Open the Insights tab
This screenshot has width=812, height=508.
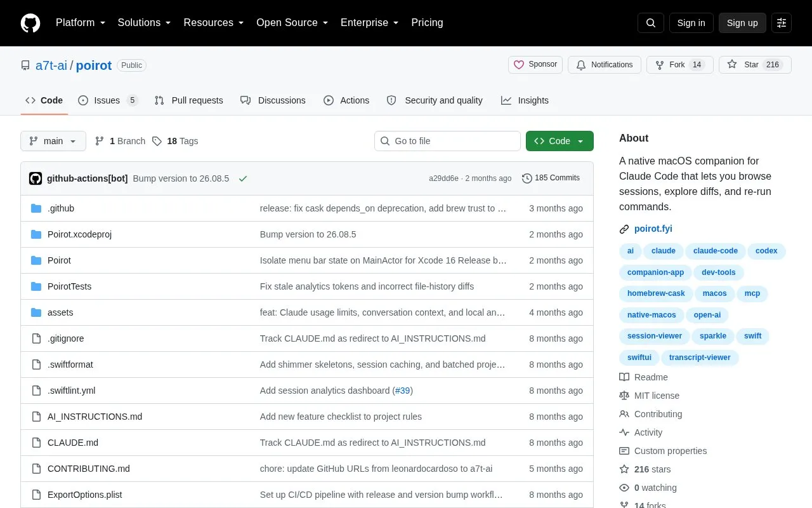tap(525, 100)
